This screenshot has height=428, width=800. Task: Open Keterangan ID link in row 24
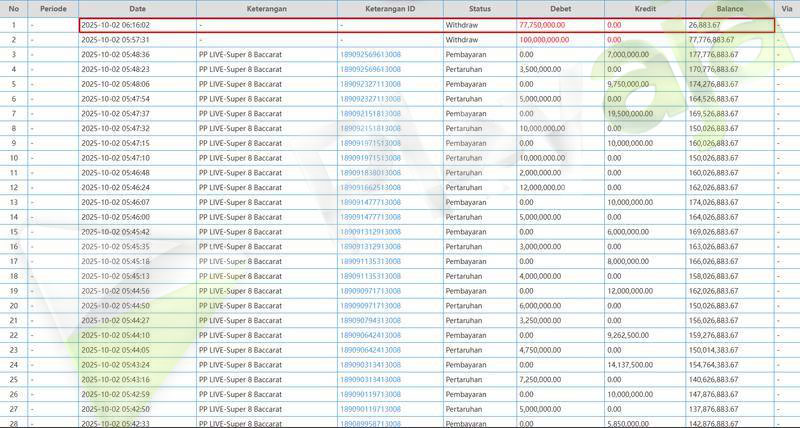click(x=371, y=365)
